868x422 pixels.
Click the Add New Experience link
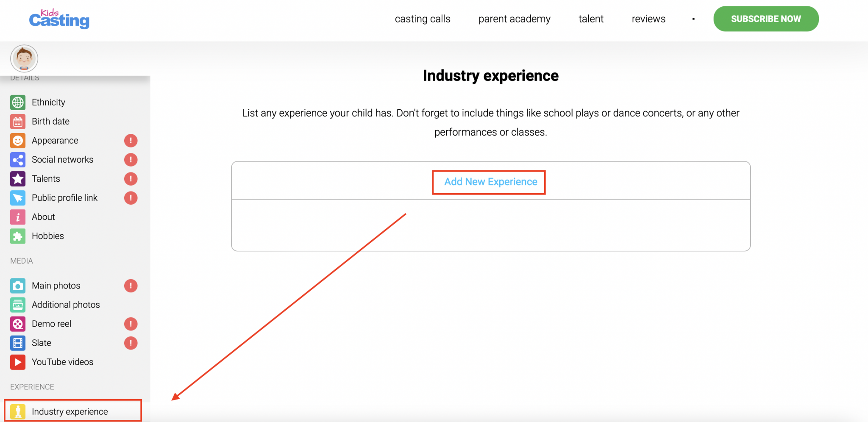pos(490,182)
